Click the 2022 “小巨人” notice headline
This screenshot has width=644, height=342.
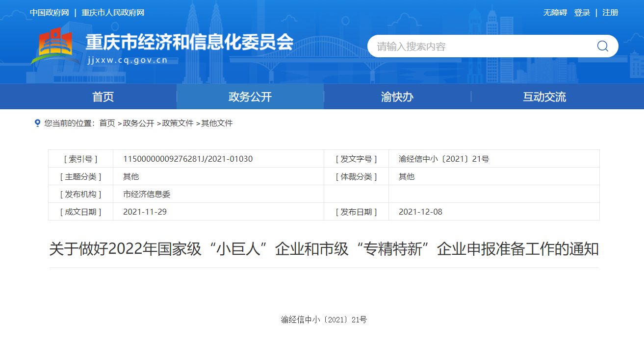point(324,249)
